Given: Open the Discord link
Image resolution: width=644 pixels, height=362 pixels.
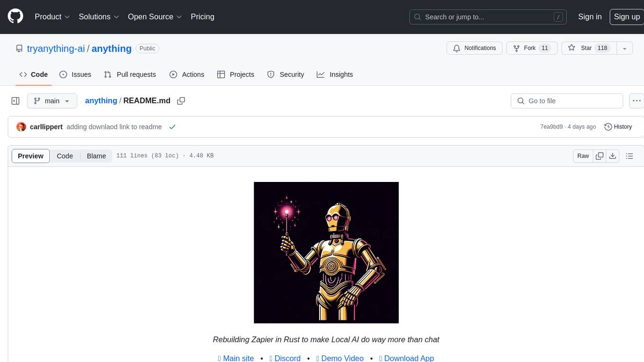Looking at the screenshot, I should 285,358.
